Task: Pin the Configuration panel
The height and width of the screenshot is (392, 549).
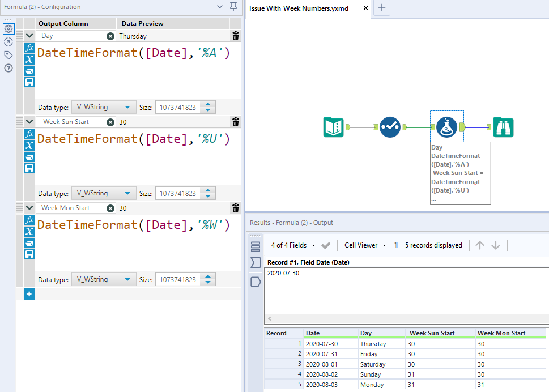Action: [233, 7]
